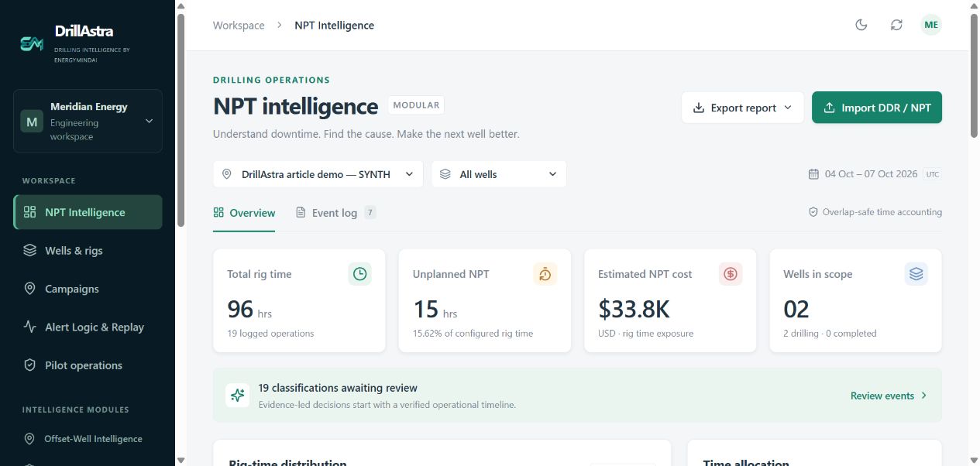Open Alert Logic & Replay in the sidebar
Viewport: 980px width, 466px height.
coord(88,327)
